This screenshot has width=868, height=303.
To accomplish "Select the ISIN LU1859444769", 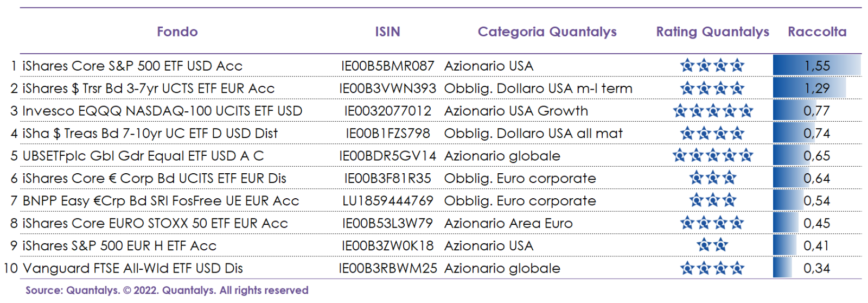I will 387,201.
